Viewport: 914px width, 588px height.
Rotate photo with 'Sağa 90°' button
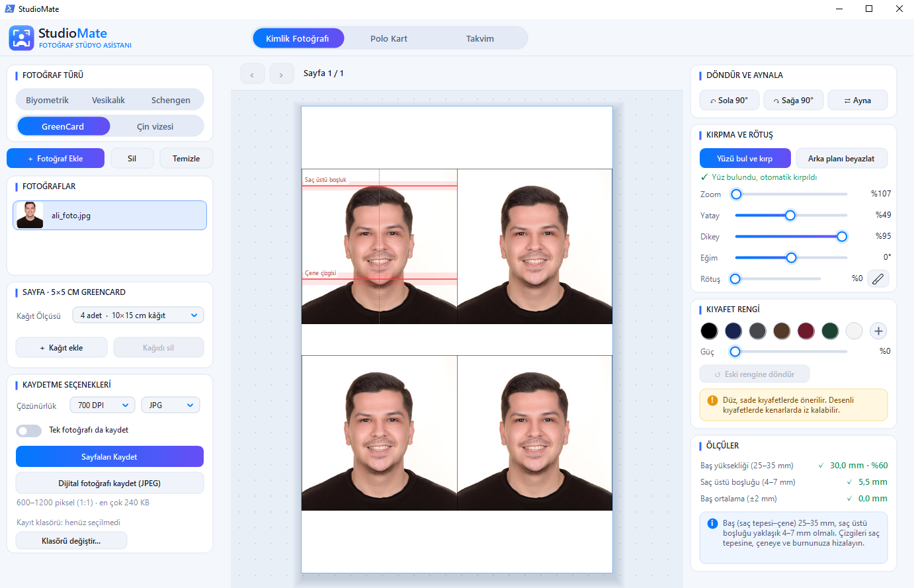point(794,101)
